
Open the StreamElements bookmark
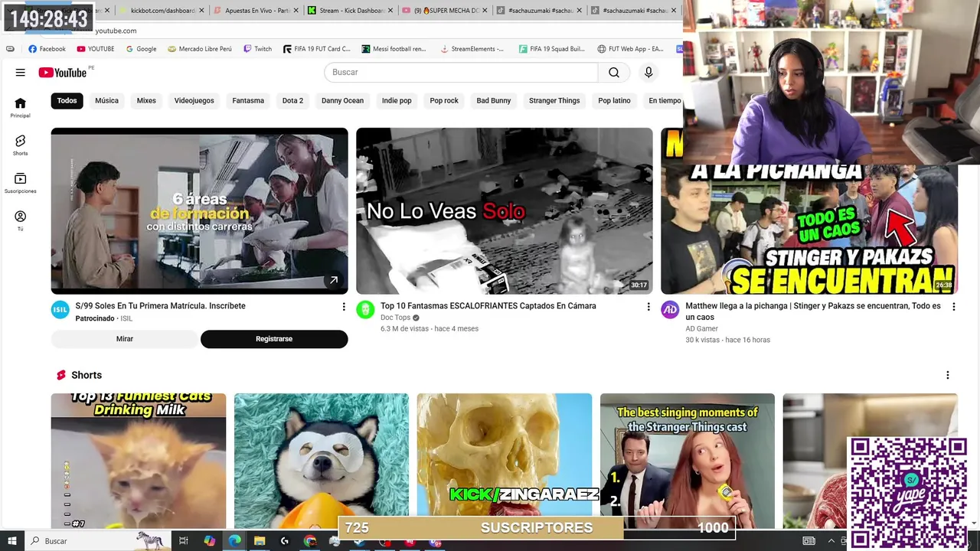[472, 48]
